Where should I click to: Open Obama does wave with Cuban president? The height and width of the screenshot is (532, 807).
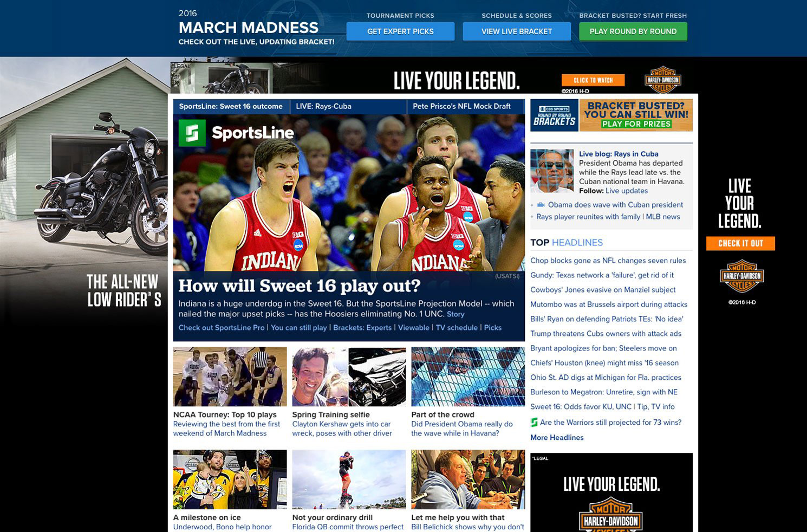pyautogui.click(x=615, y=205)
